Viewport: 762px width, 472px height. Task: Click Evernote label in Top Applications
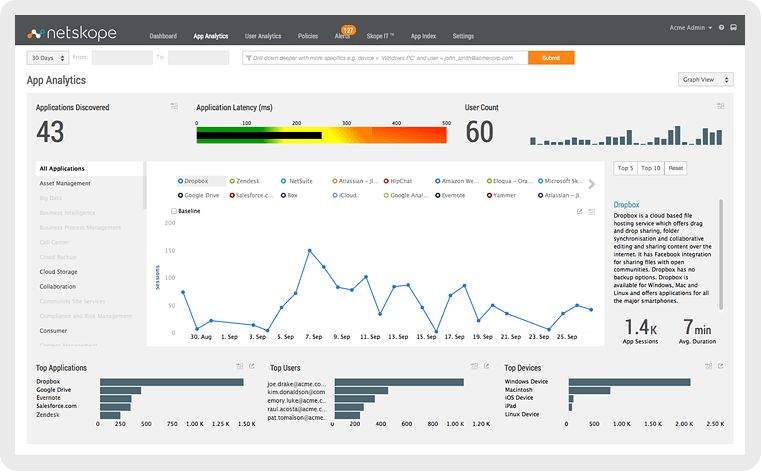click(x=48, y=398)
